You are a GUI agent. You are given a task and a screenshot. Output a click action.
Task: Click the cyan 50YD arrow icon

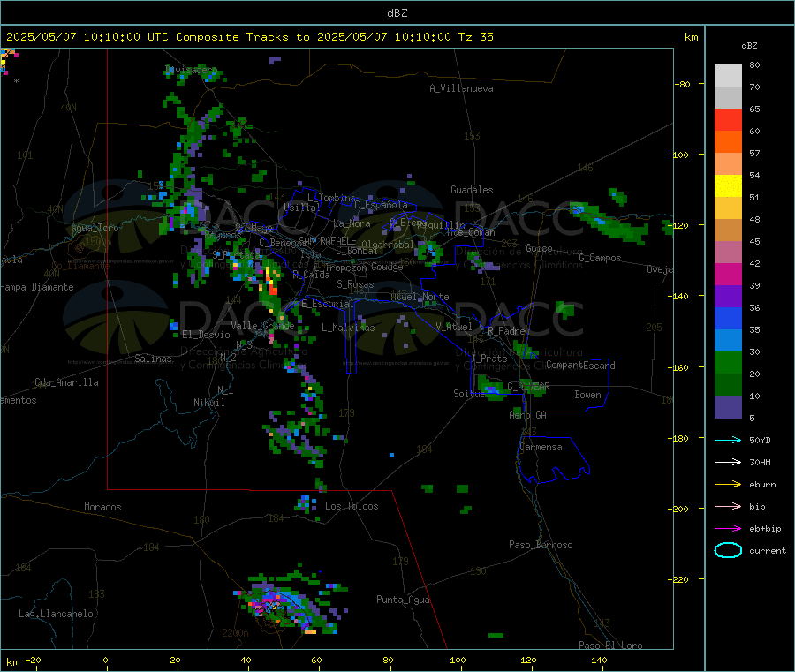click(x=728, y=440)
